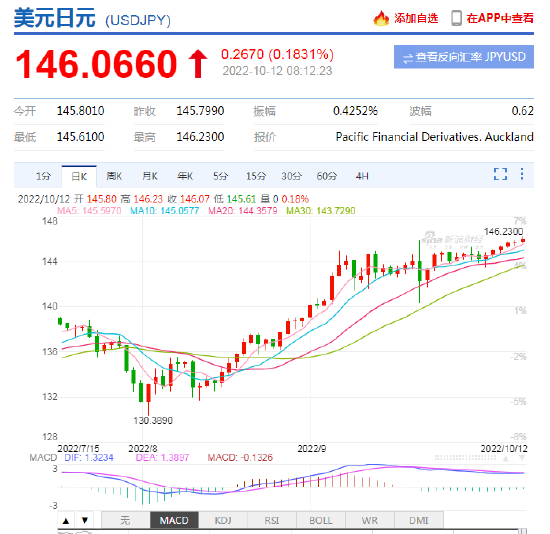Switch to the 4H chart tab
Screen dimensions: 550x534
(362, 176)
